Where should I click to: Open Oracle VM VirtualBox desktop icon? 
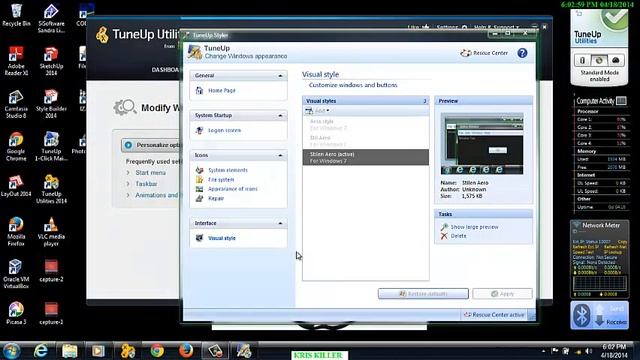pos(16,274)
